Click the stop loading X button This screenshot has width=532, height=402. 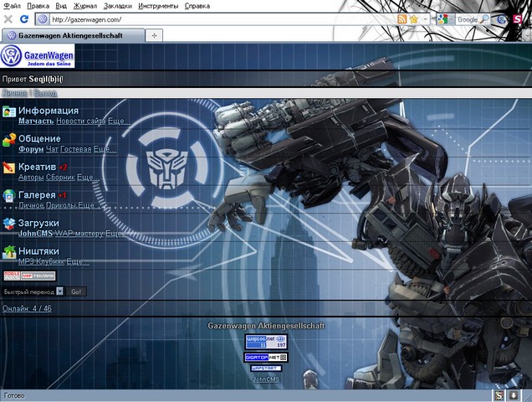point(8,19)
